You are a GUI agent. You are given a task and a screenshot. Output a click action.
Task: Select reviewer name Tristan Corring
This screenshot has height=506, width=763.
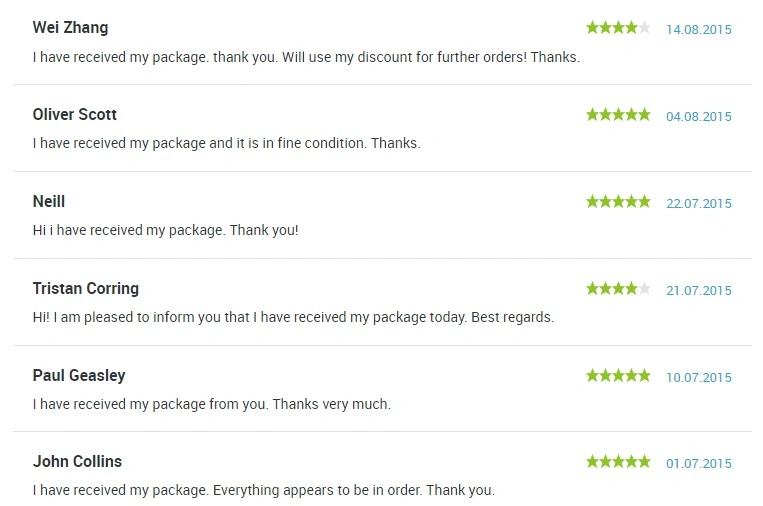click(x=86, y=289)
